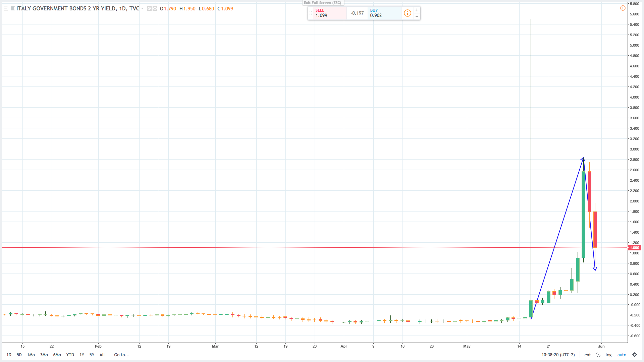The height and width of the screenshot is (362, 644).
Task: Toggle percent scale mode
Action: (598, 355)
